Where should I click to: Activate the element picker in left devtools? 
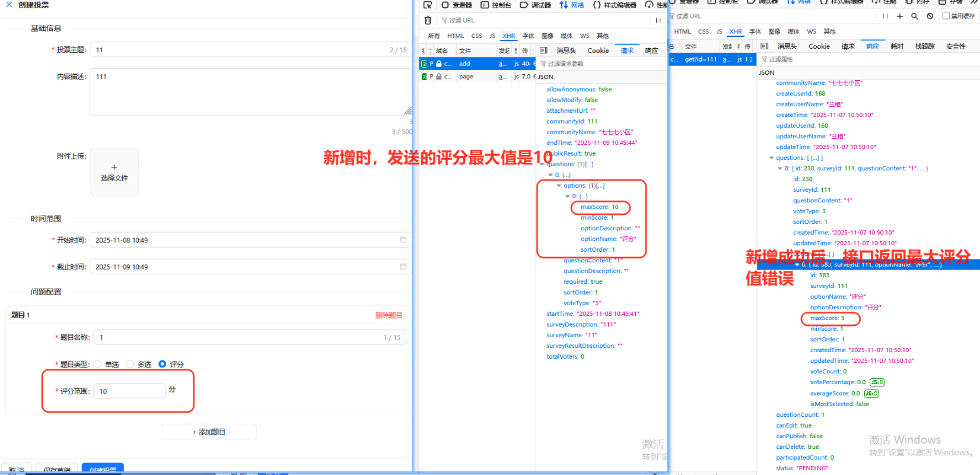click(x=428, y=5)
